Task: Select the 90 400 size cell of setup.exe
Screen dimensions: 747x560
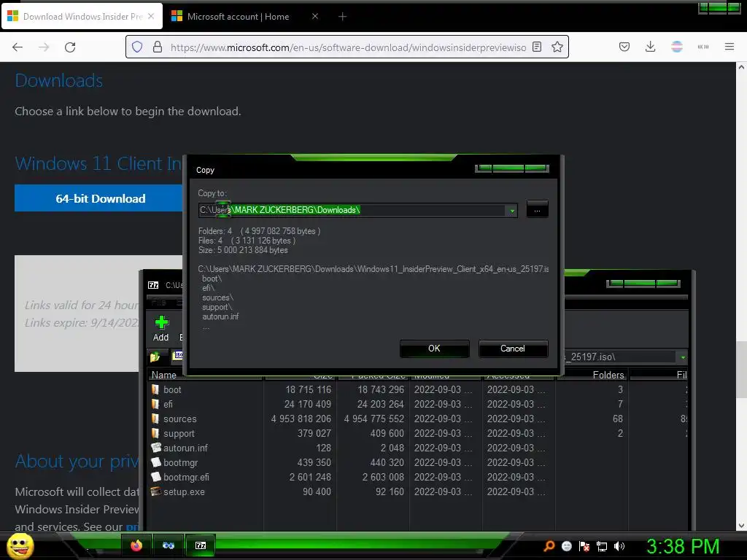Action: point(317,491)
